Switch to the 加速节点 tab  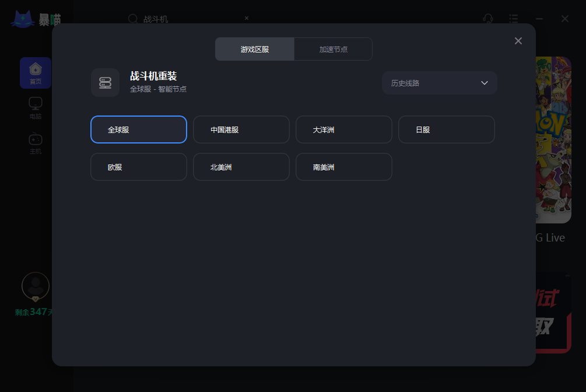pos(334,49)
